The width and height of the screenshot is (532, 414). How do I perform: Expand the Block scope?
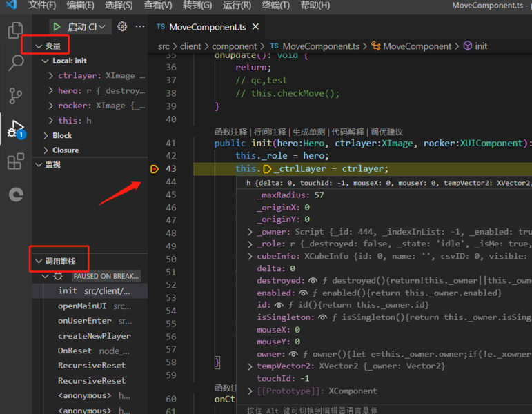46,135
